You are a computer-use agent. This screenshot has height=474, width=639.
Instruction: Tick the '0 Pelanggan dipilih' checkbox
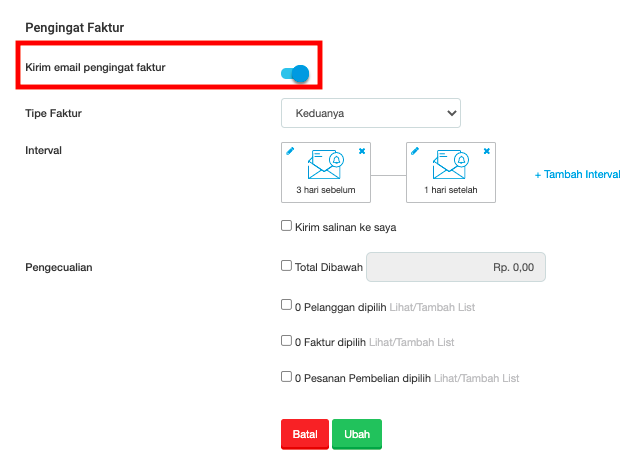pos(286,305)
